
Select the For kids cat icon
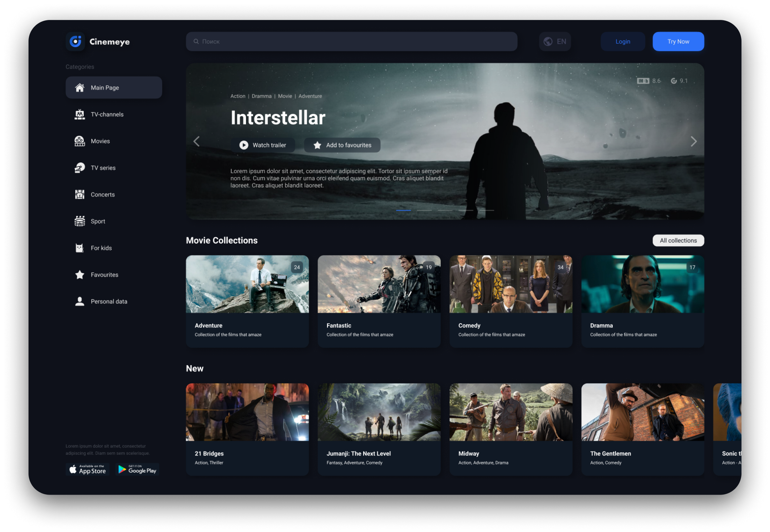click(x=79, y=248)
